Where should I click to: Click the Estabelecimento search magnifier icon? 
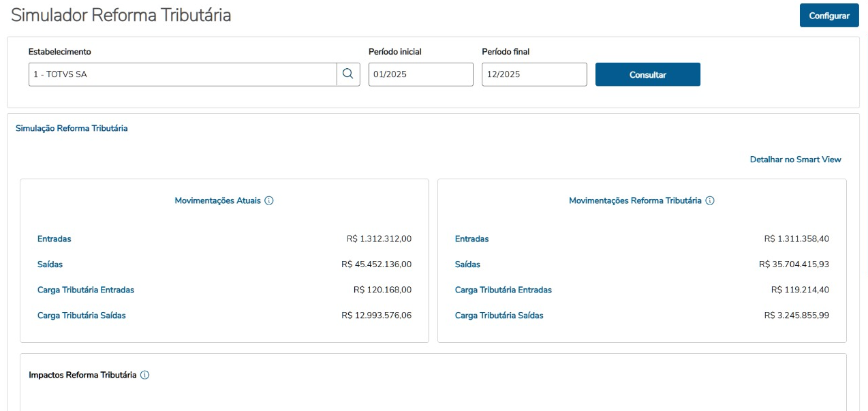click(348, 74)
